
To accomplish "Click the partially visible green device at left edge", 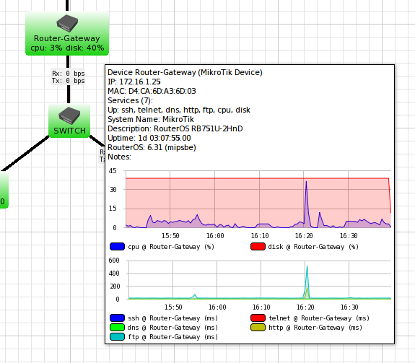I will coord(4,190).
